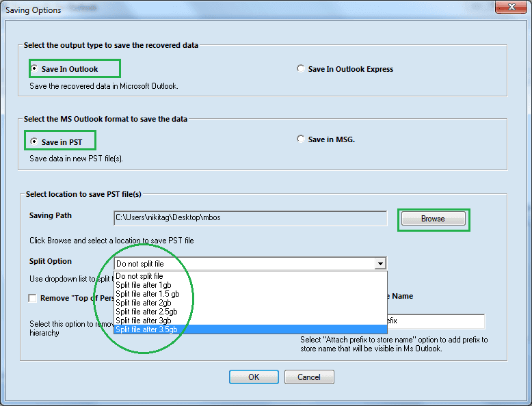This screenshot has height=406, width=532.
Task: Pick "Split file after 2gb" entry
Action: pyautogui.click(x=250, y=303)
